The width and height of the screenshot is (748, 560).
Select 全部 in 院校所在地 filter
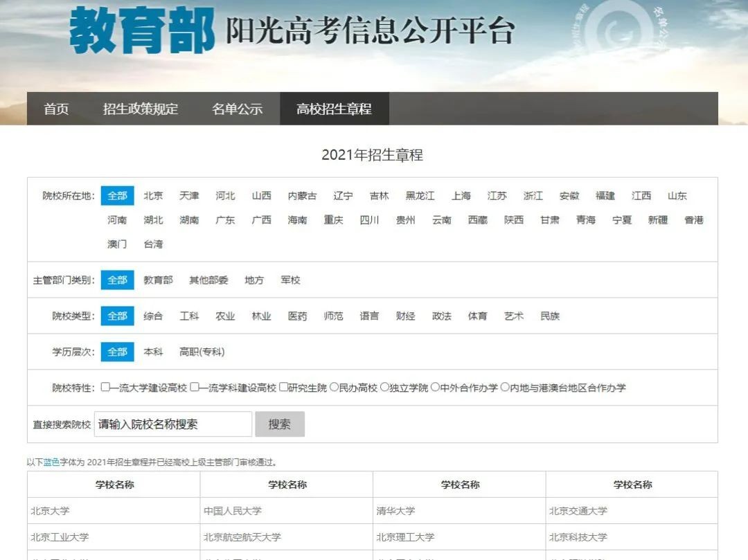tap(117, 196)
